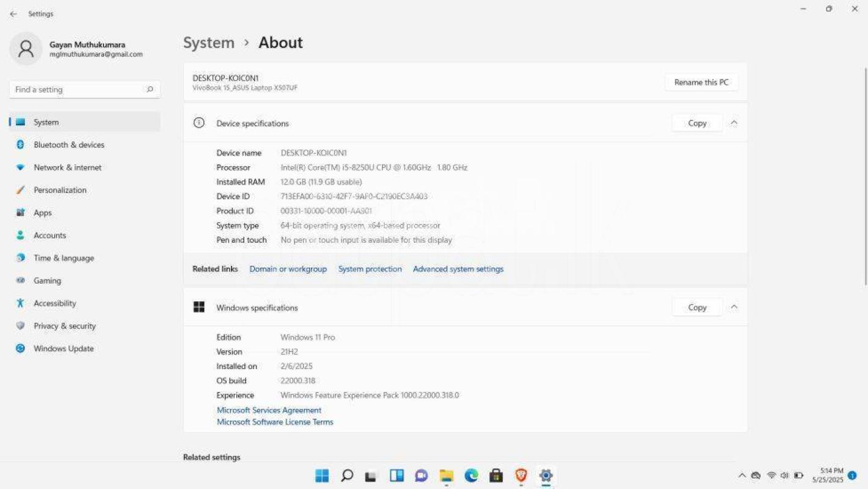Select the Bluetooth & devices sidebar icon
This screenshot has width=868, height=489.
[19, 144]
